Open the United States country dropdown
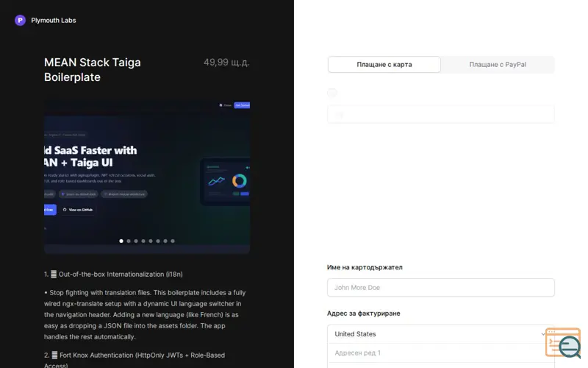 (440, 334)
